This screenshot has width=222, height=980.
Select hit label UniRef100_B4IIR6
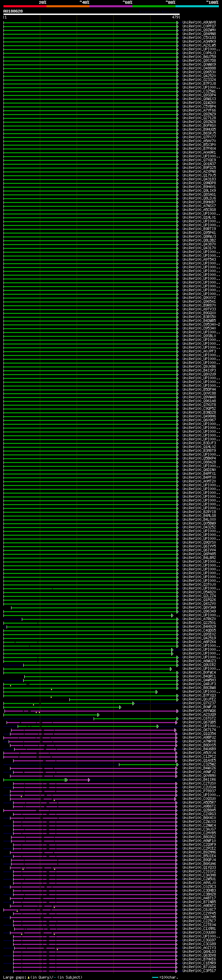click(x=199, y=780)
